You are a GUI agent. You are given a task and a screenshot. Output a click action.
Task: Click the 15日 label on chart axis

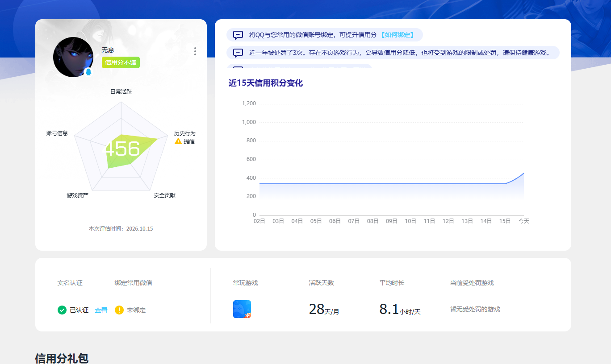tap(505, 221)
